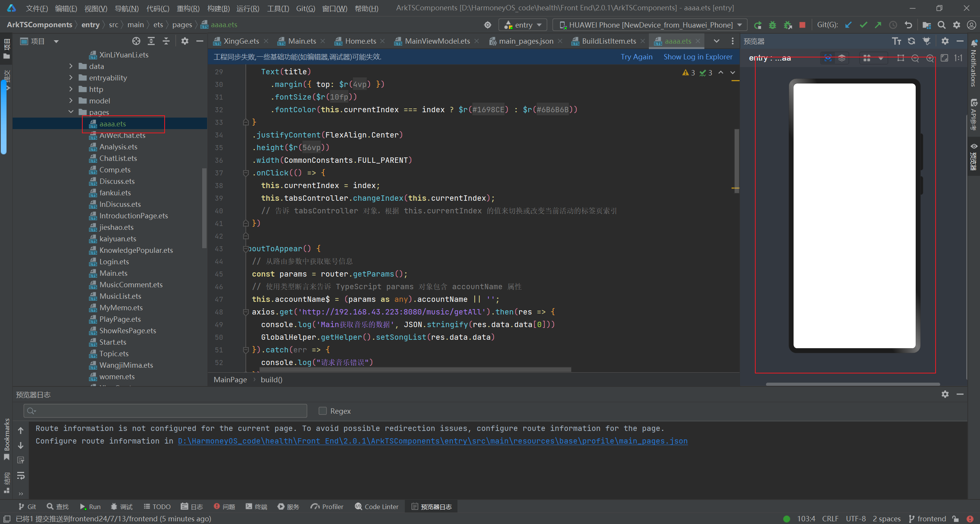Open the user account avatar icon
980x524 pixels.
(x=971, y=25)
